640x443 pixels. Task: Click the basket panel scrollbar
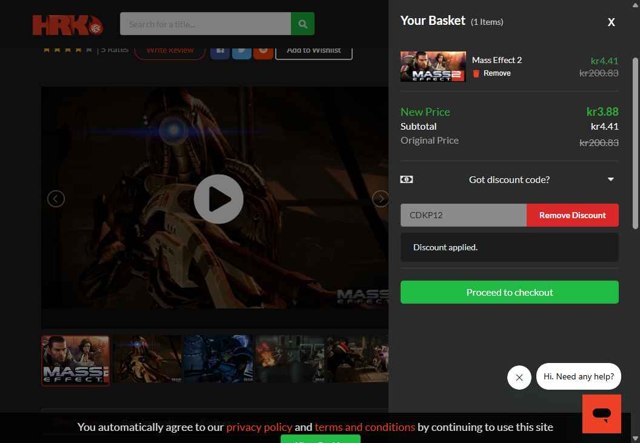[x=635, y=143]
